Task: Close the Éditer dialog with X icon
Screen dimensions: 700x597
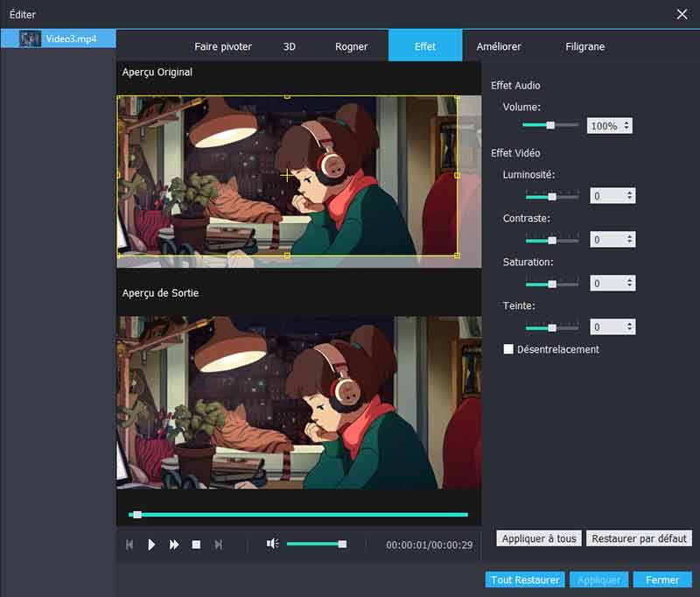Action: pyautogui.click(x=682, y=14)
